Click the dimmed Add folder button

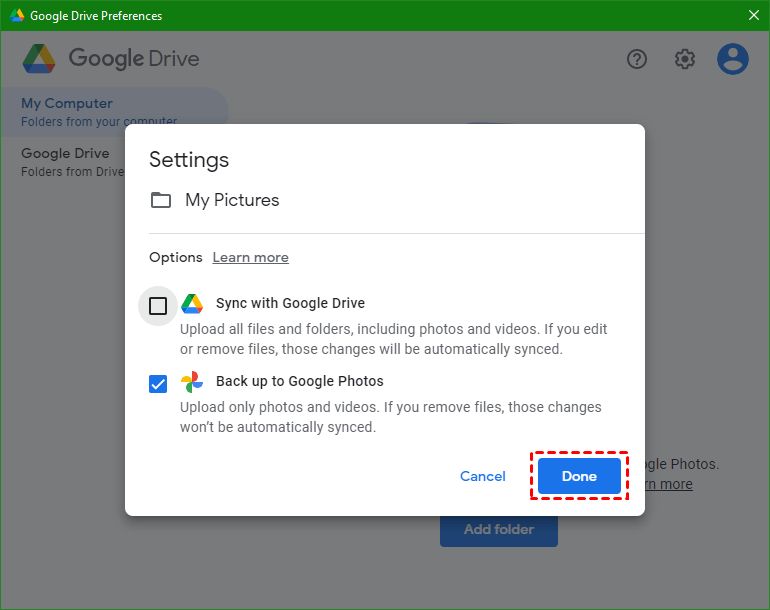click(499, 530)
